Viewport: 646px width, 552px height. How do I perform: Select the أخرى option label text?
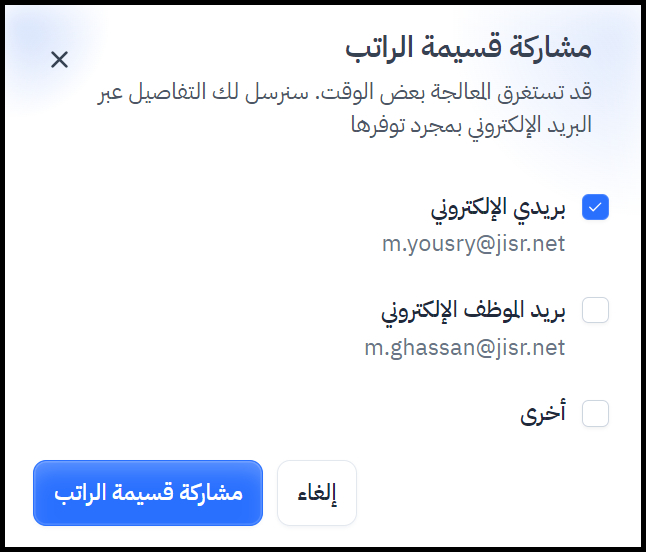543,413
